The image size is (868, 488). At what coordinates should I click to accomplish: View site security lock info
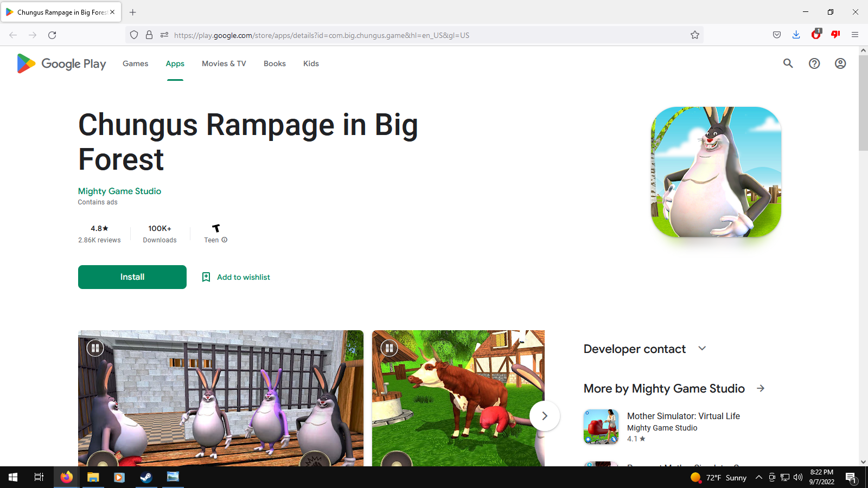click(x=149, y=35)
